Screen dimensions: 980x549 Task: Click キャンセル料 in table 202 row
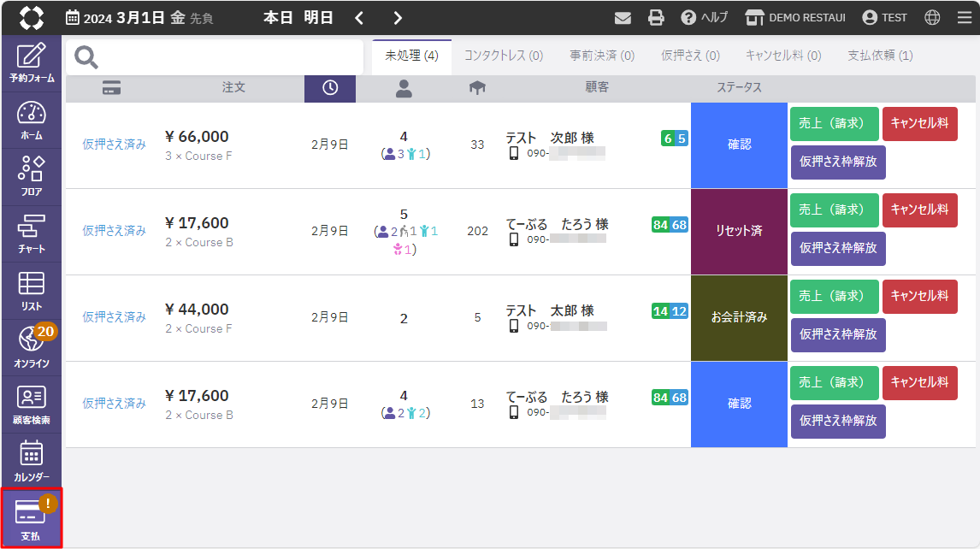coord(919,210)
